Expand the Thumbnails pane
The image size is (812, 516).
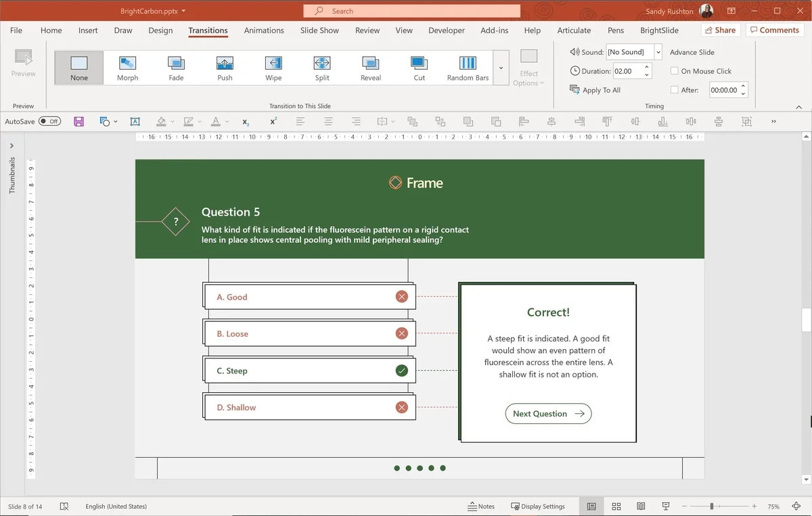pyautogui.click(x=12, y=145)
